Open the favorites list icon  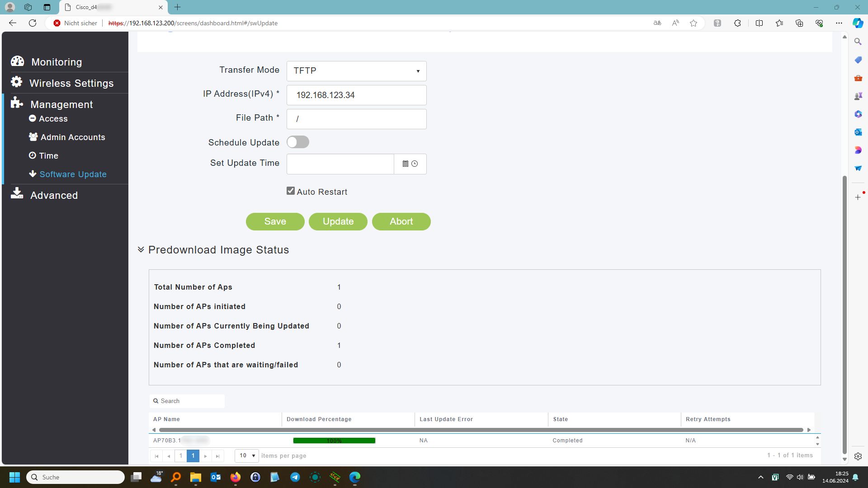pos(779,23)
